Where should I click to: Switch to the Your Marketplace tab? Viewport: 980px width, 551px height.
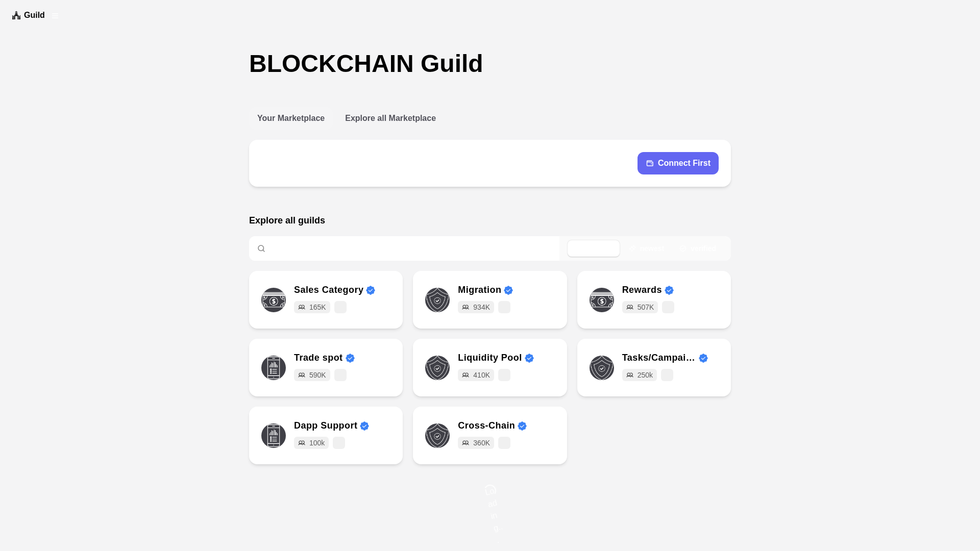click(x=290, y=118)
